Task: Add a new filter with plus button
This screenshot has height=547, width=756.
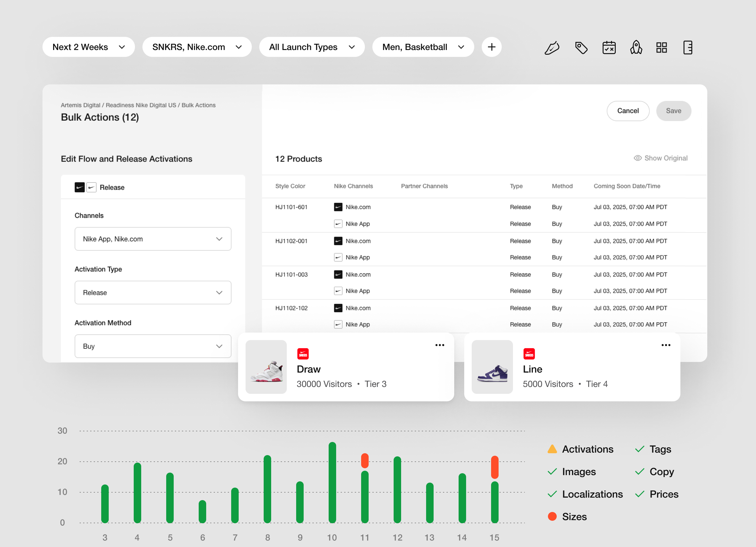Action: click(x=491, y=47)
